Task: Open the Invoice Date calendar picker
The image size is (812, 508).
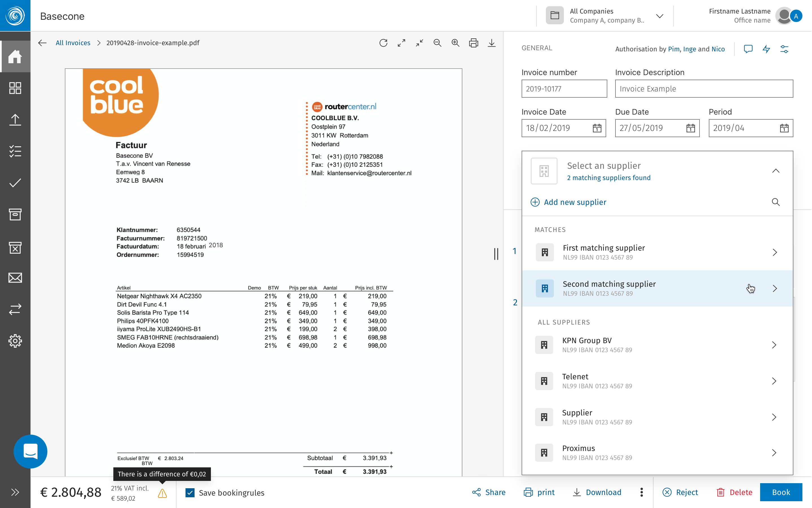Action: [597, 128]
